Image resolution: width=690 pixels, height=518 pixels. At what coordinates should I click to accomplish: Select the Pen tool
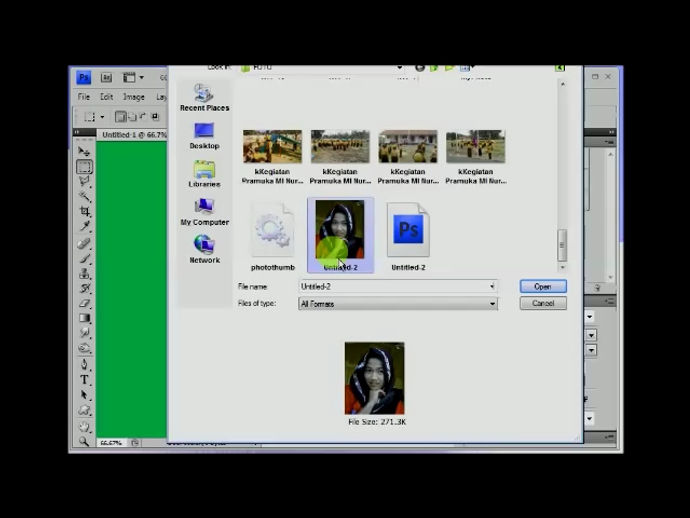(x=84, y=364)
